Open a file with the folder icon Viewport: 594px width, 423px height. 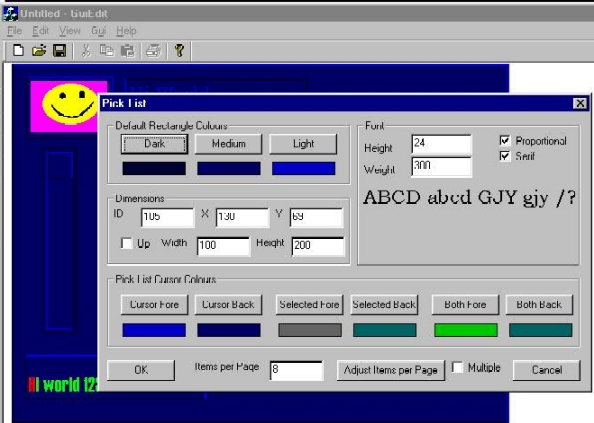(x=39, y=50)
